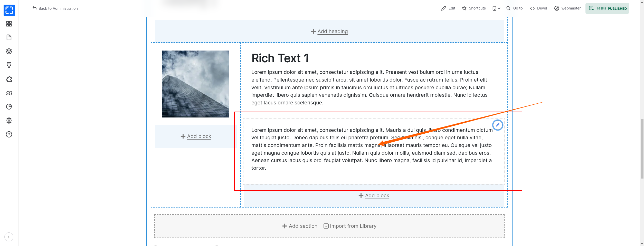Open the help question mark icon
Viewport: 644px width, 246px height.
point(9,134)
